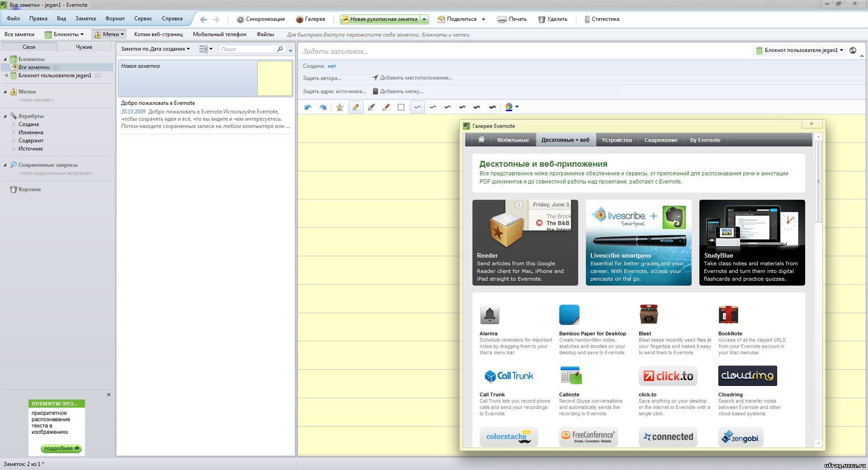868x470 pixels.
Task: Open Заметки по Дата создания sort dropdown
Action: [155, 49]
